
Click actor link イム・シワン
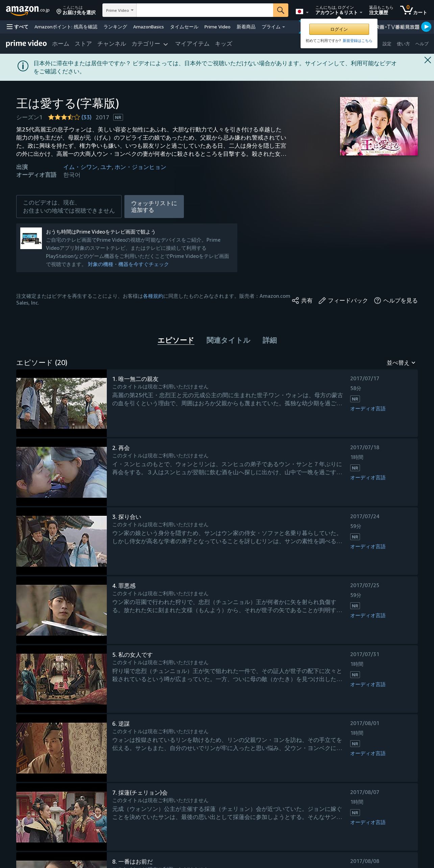[x=80, y=167]
